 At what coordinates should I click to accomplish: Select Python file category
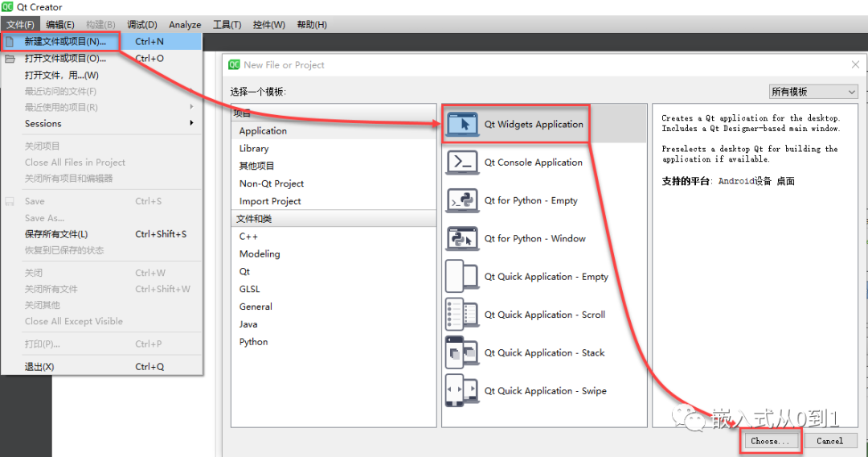pyautogui.click(x=334, y=342)
